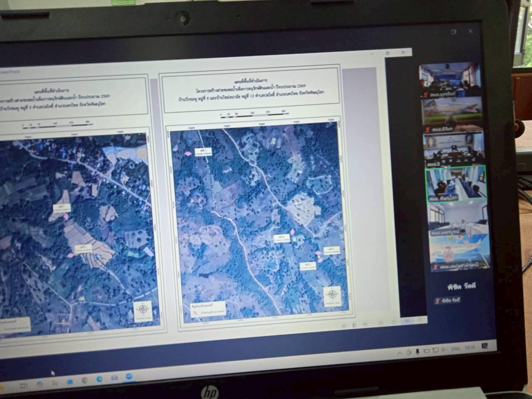Open the Mail app from the taskbar
Viewport: 532px width, 399px height.
[x=114, y=378]
